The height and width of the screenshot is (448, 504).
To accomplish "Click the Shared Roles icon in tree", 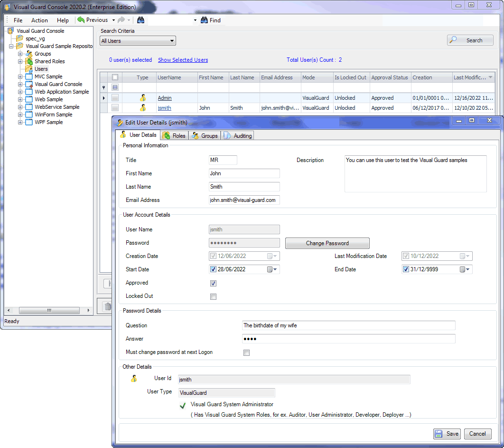I will (29, 61).
